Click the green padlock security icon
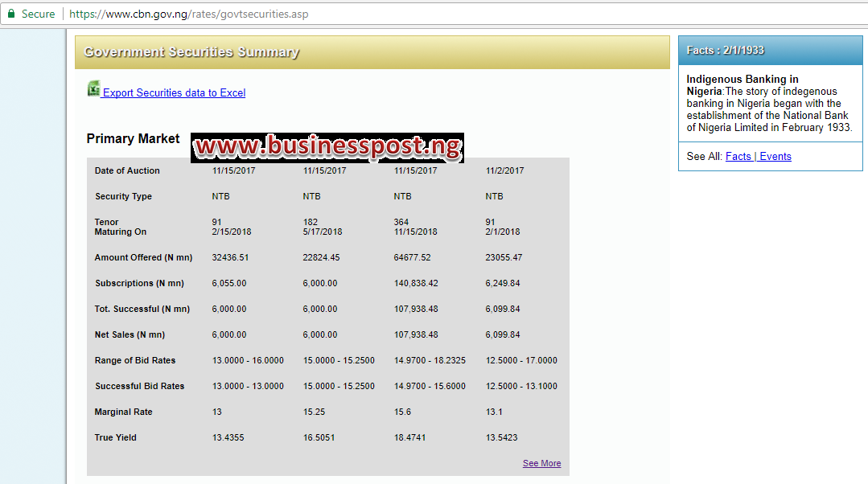868x484 pixels. pos(11,14)
